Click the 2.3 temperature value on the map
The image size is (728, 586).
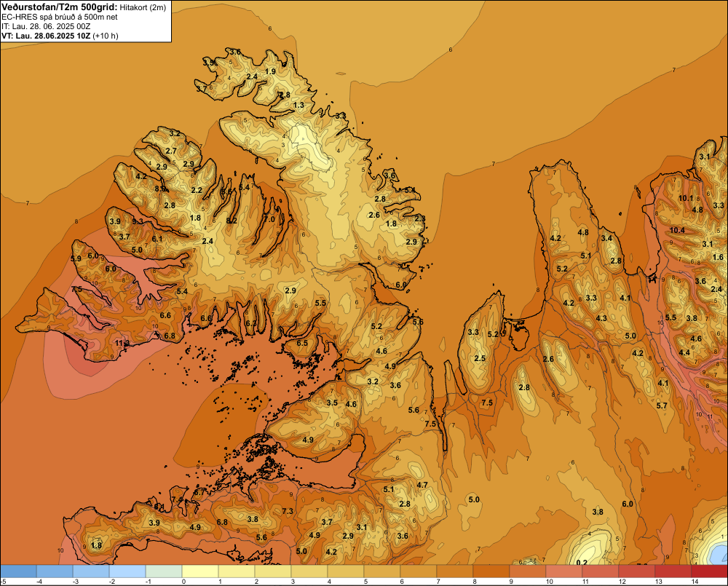(x=420, y=218)
